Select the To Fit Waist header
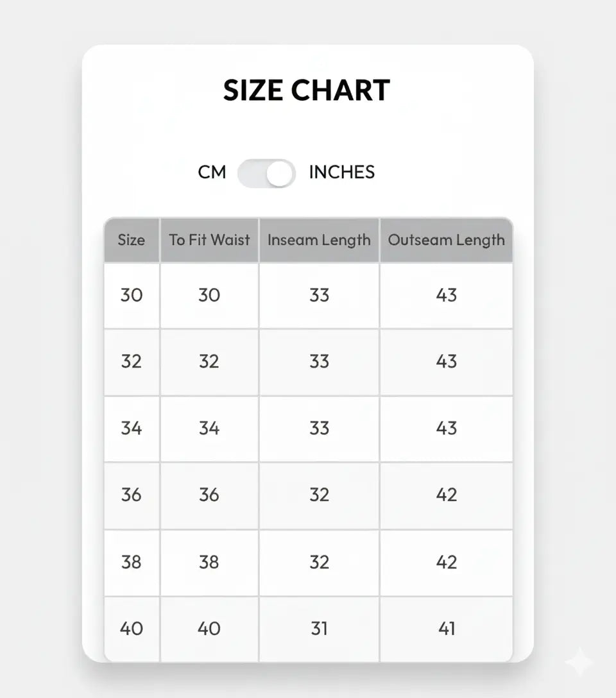Viewport: 616px width, 698px height. tap(209, 240)
